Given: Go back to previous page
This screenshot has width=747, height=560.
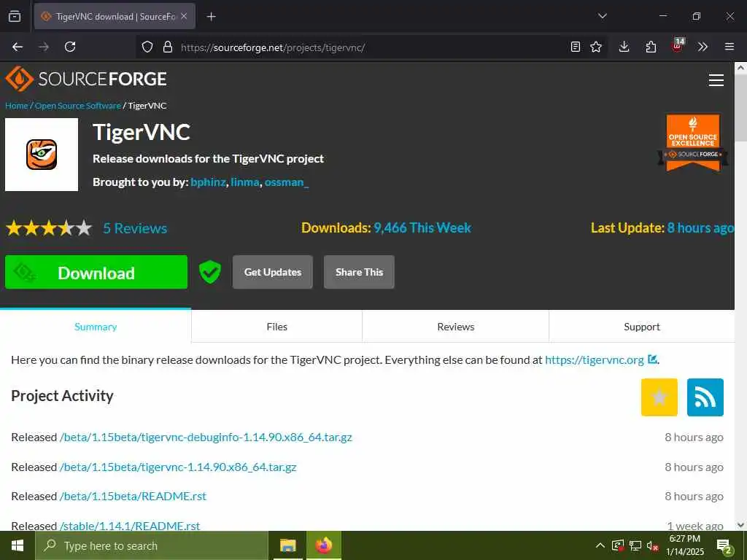Looking at the screenshot, I should point(18,47).
